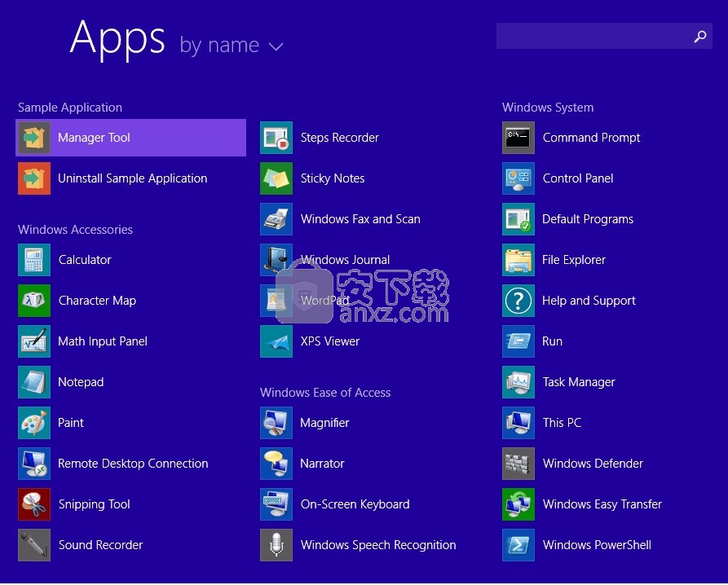Select the 'Windows Accessories' group header

(x=75, y=230)
